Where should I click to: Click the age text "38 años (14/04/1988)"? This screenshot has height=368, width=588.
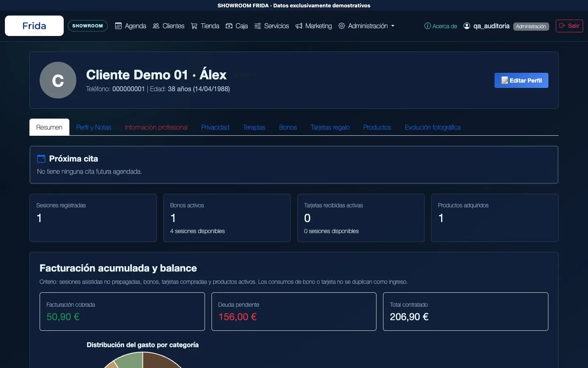pos(199,89)
